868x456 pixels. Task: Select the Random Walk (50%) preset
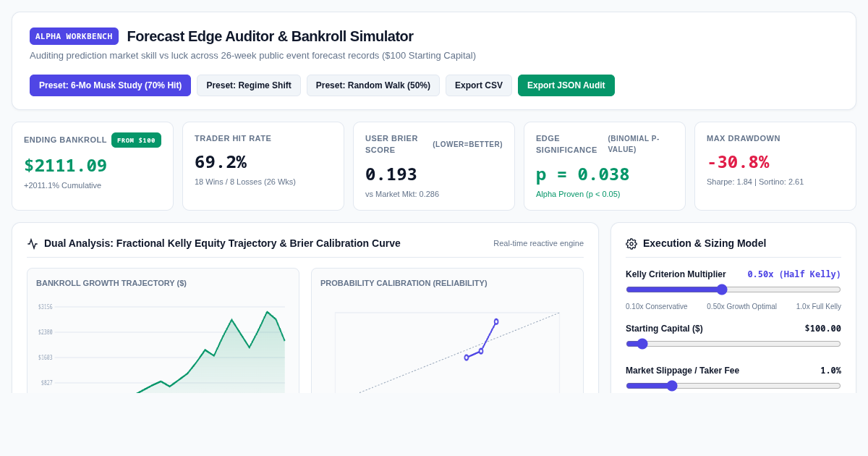click(x=373, y=85)
